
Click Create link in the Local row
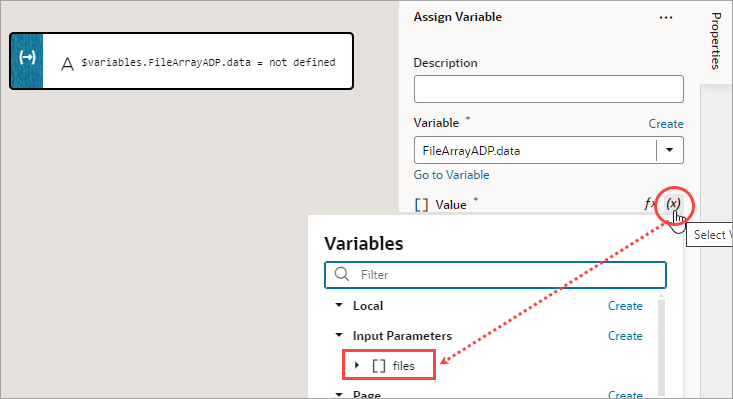pos(625,306)
